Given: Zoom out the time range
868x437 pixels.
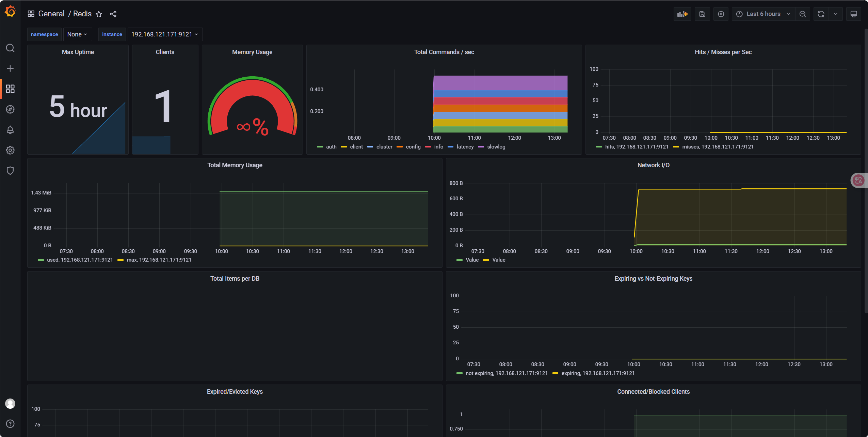Looking at the screenshot, I should pyautogui.click(x=802, y=14).
